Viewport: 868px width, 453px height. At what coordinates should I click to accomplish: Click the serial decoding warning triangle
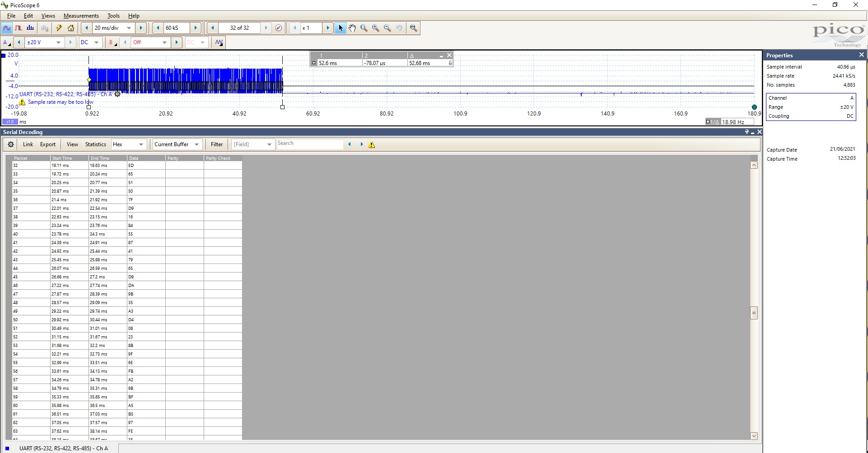coord(372,145)
